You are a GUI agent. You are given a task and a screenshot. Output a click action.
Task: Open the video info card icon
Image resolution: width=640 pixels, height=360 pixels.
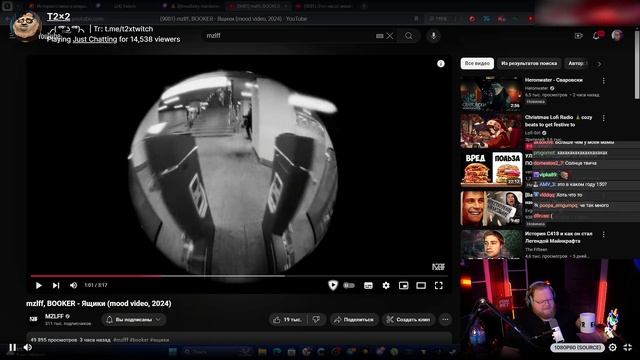(441, 64)
